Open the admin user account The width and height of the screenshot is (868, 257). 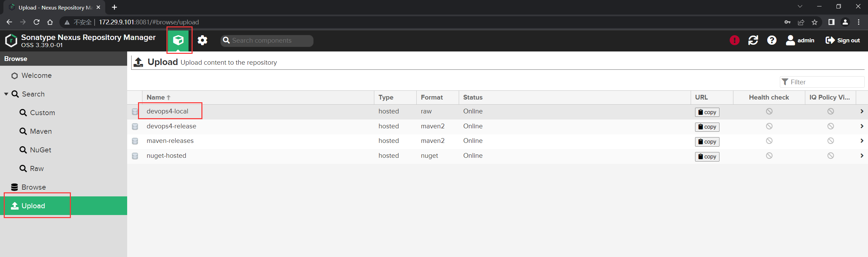(x=800, y=40)
